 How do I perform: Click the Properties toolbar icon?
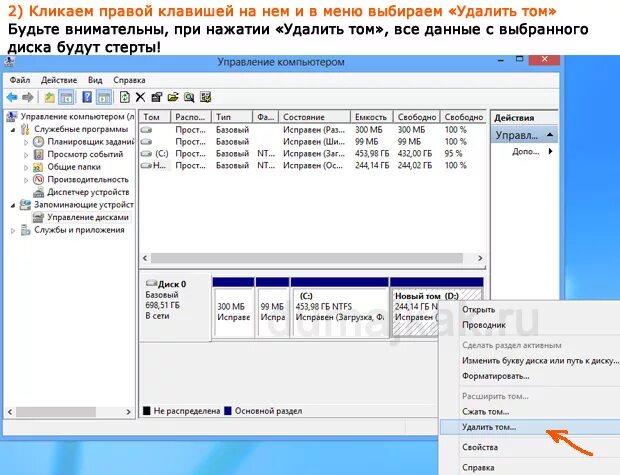coord(157,97)
